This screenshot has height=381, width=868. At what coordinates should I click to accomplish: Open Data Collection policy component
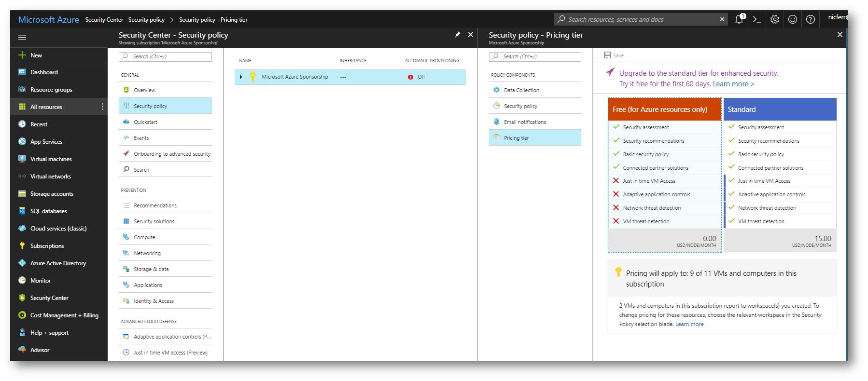click(535, 90)
